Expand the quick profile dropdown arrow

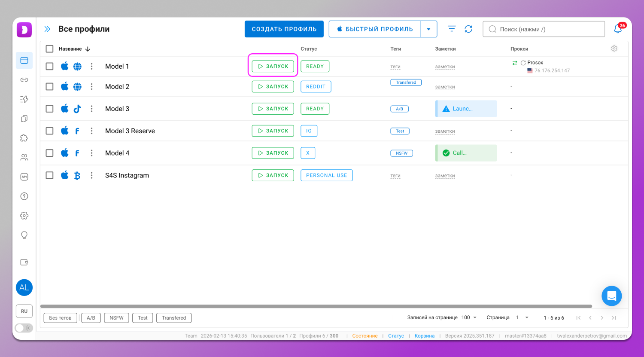click(428, 29)
